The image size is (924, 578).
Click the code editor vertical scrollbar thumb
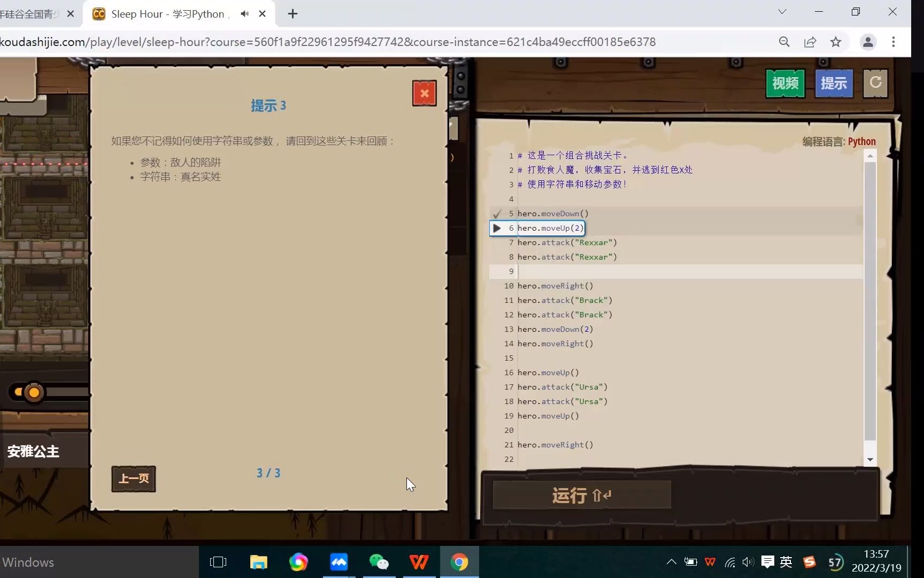pos(870,301)
